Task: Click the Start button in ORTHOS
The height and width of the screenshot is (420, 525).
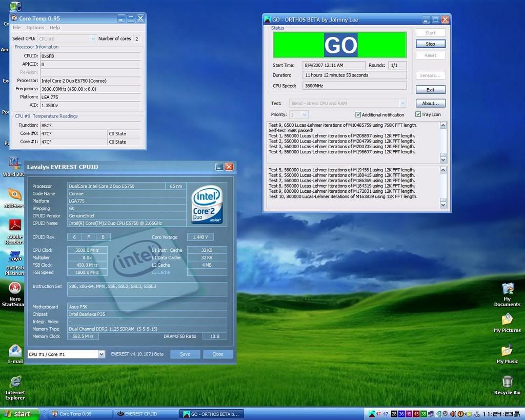Action: [431, 32]
